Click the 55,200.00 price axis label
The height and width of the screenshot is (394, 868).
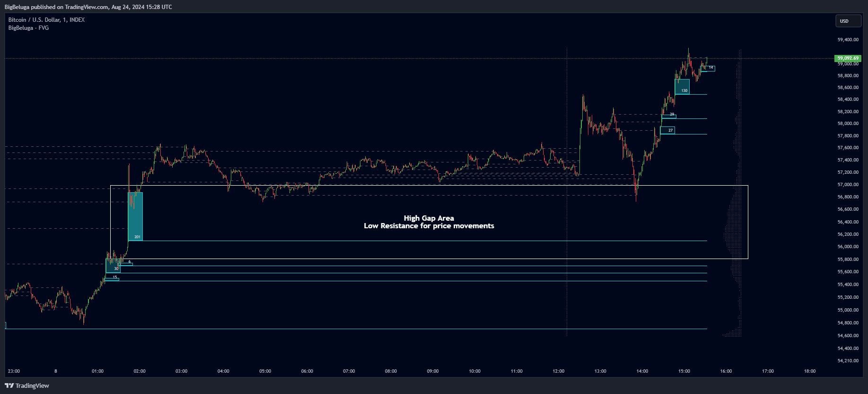[848, 297]
